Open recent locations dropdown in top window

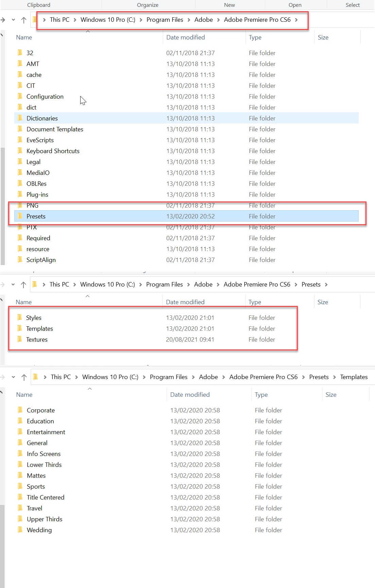[13, 20]
